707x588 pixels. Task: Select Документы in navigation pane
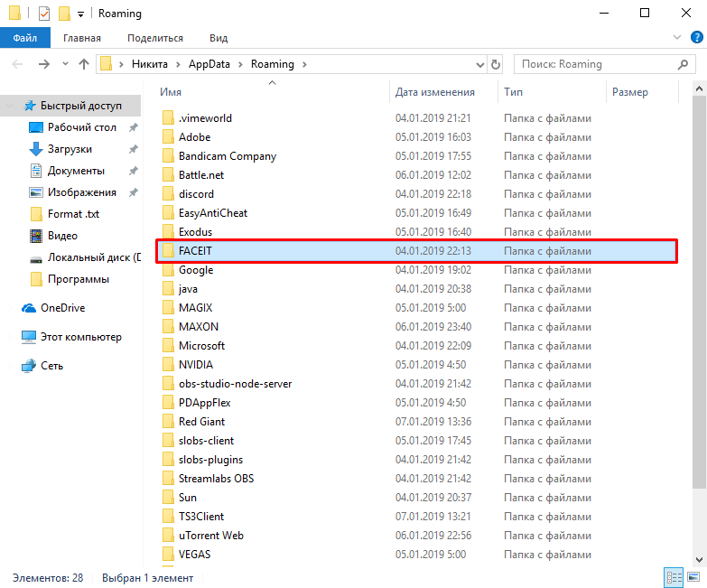pyautogui.click(x=76, y=171)
